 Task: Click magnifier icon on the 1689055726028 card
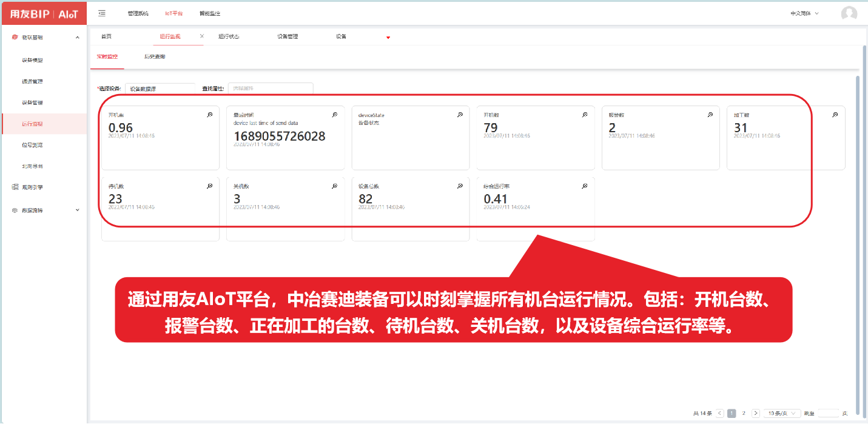click(335, 115)
